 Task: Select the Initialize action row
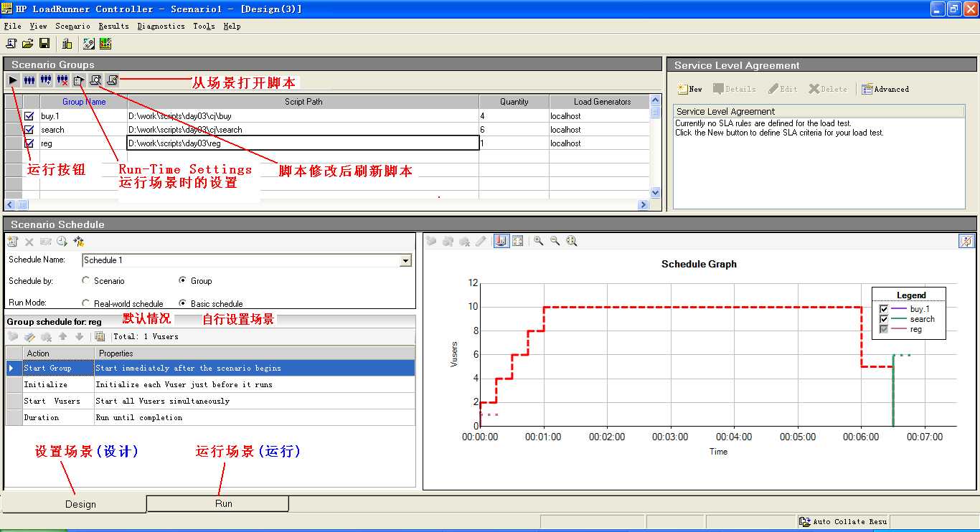210,384
